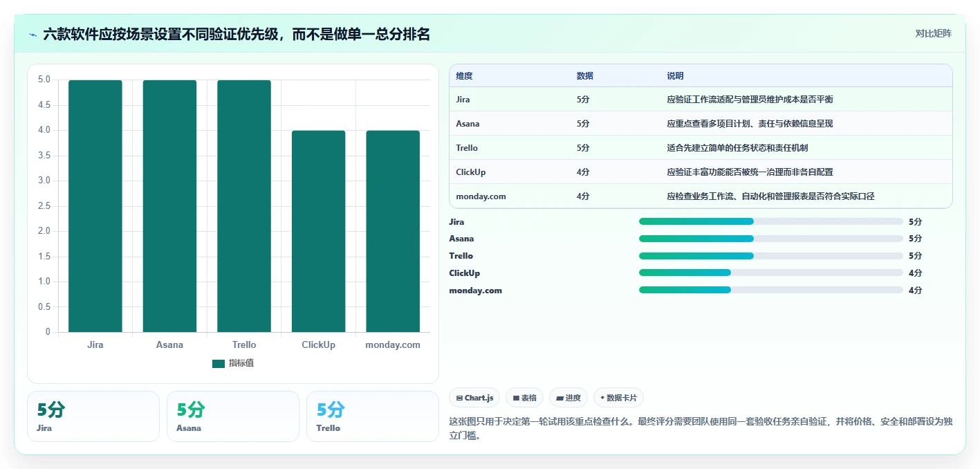Click the ClickUp bar in the chart
Screen dimensions: 980x469
(318, 231)
